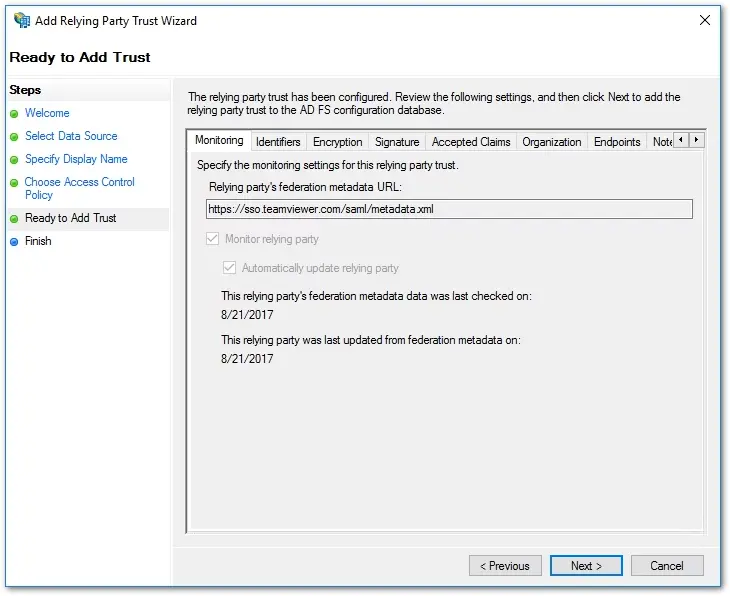Click the Ready to Add Trust page heading

80,57
